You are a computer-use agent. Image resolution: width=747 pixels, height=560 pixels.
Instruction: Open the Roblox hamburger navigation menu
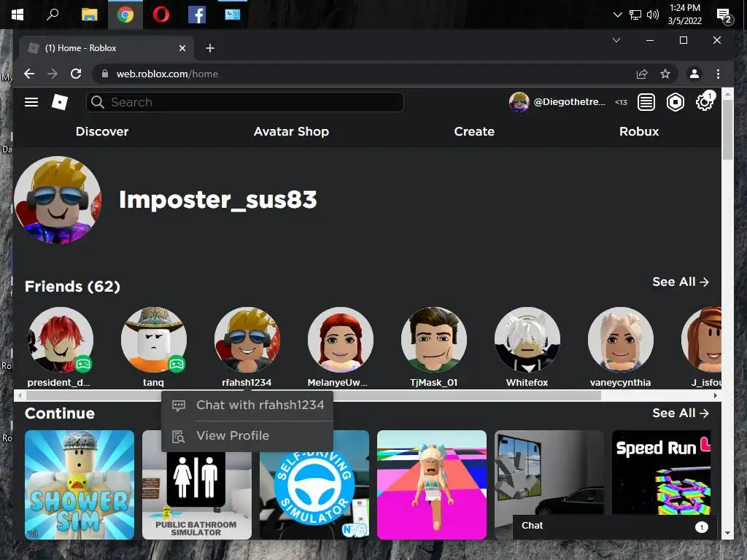[31, 102]
